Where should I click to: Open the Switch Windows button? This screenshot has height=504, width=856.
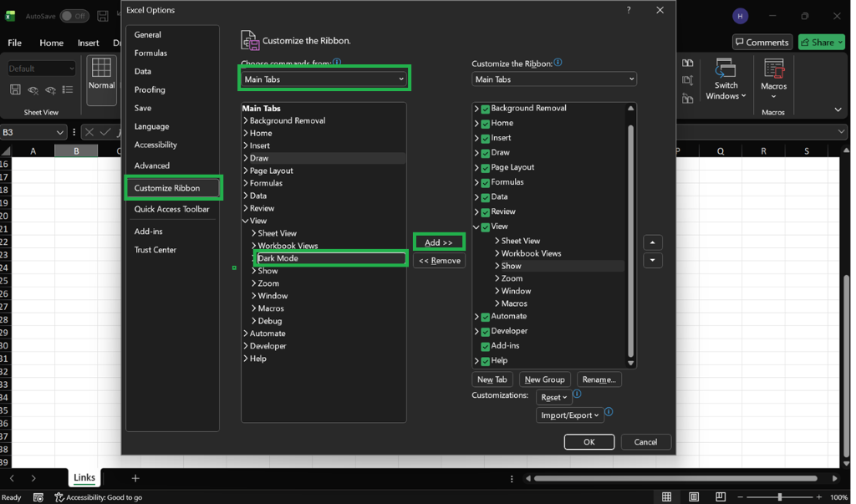tap(726, 79)
